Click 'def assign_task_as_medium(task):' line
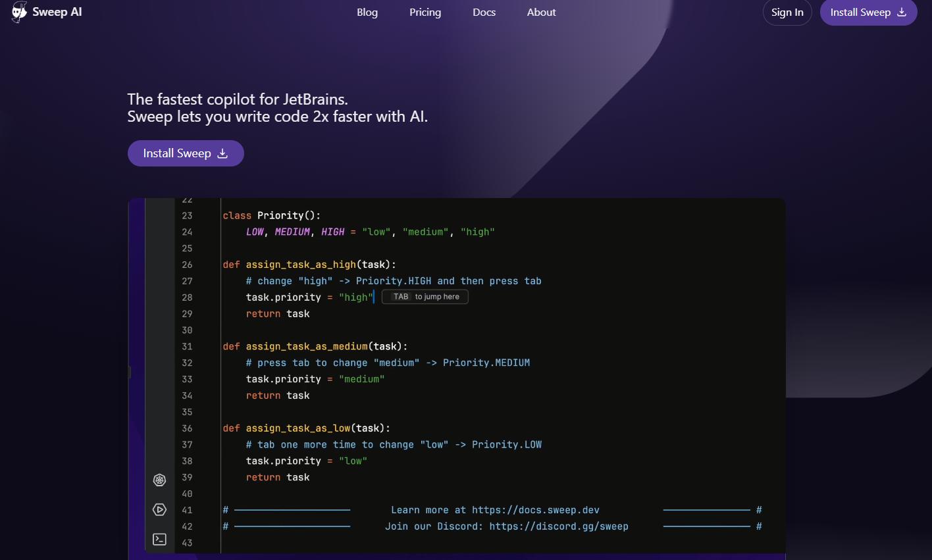Screen dimensions: 932x560 click(x=315, y=346)
